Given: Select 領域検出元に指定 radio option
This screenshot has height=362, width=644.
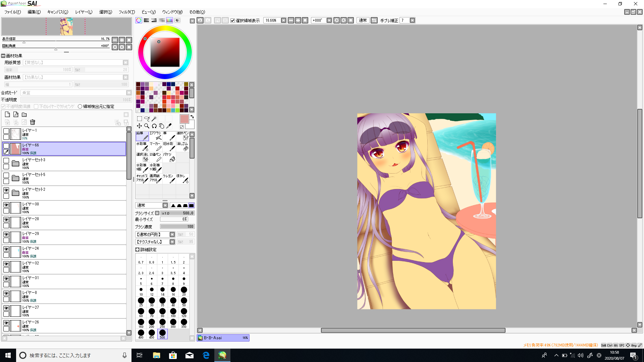Looking at the screenshot, I should coord(80,107).
